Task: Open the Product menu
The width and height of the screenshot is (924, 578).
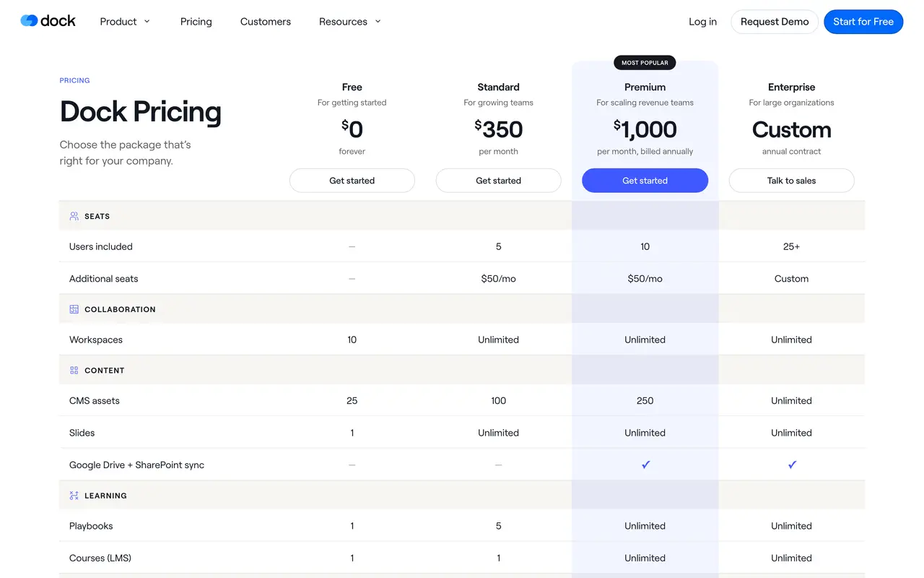Action: [118, 22]
